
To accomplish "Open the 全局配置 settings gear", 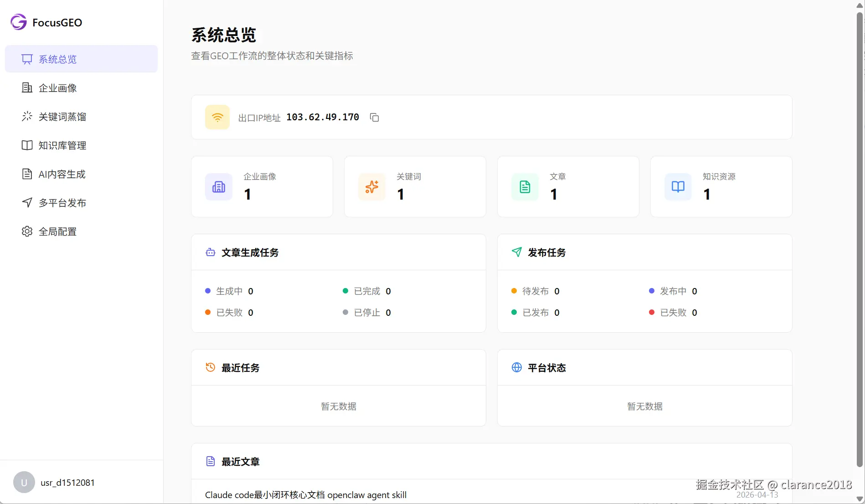I will click(x=58, y=231).
